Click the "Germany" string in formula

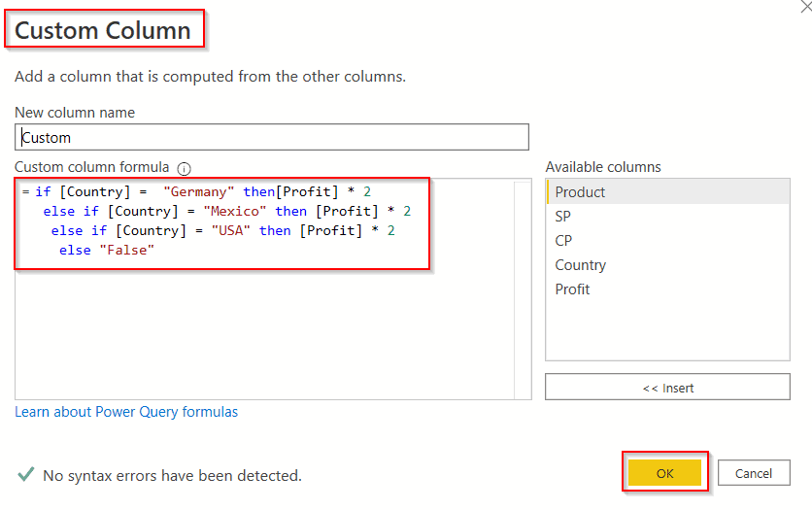coord(198,192)
